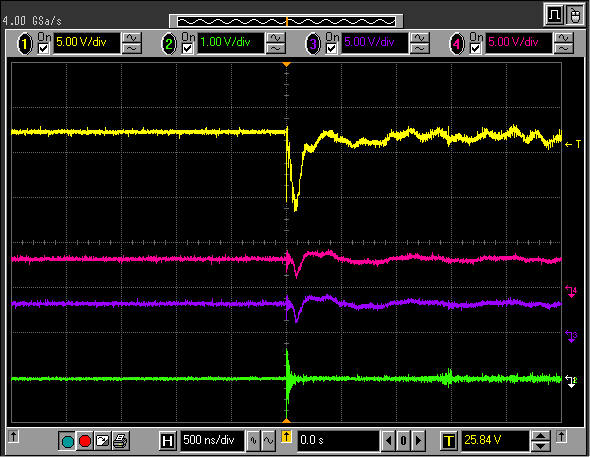Increase channel 1 vertical scale with upper button

click(x=132, y=38)
